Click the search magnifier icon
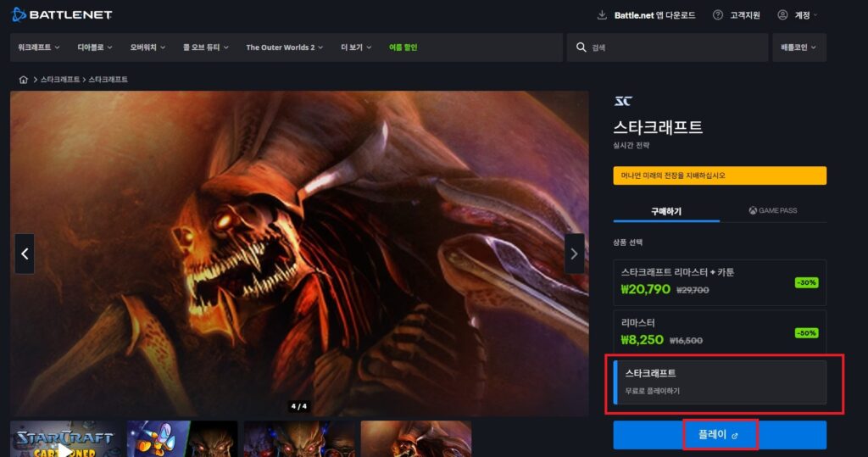Image resolution: width=868 pixels, height=457 pixels. (581, 47)
